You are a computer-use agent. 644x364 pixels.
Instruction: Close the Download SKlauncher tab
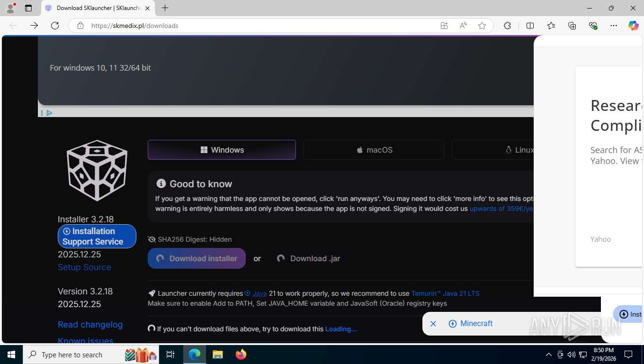coord(147,8)
